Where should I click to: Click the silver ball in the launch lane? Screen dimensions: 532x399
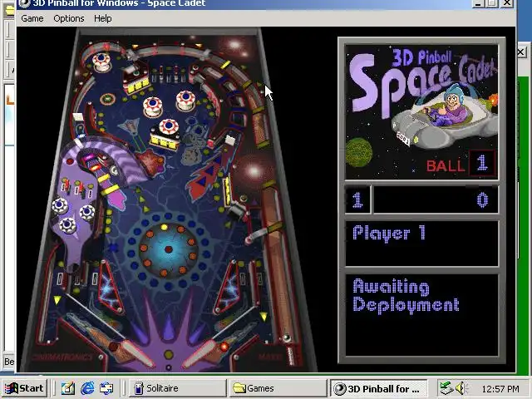tap(287, 337)
